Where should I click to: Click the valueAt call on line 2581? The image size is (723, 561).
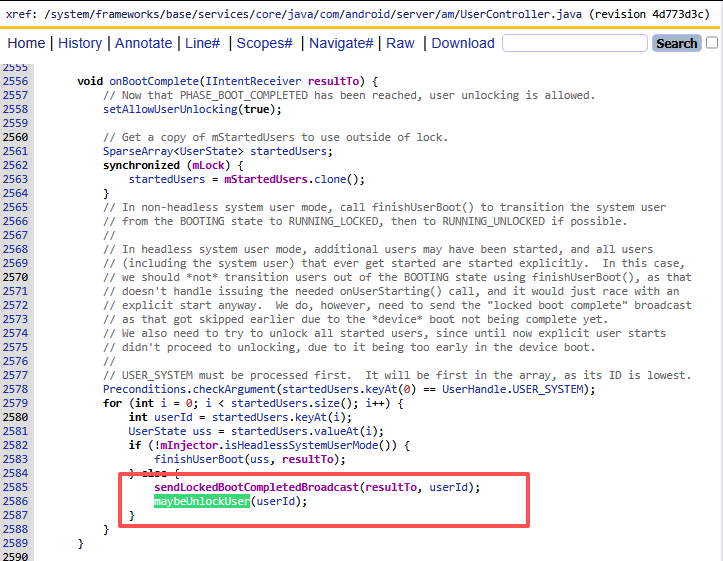(x=337, y=431)
